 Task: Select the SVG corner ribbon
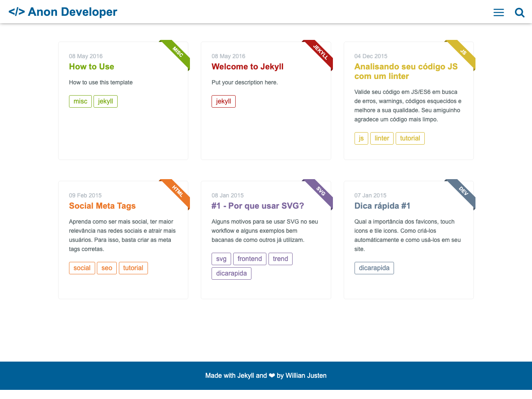[320, 192]
